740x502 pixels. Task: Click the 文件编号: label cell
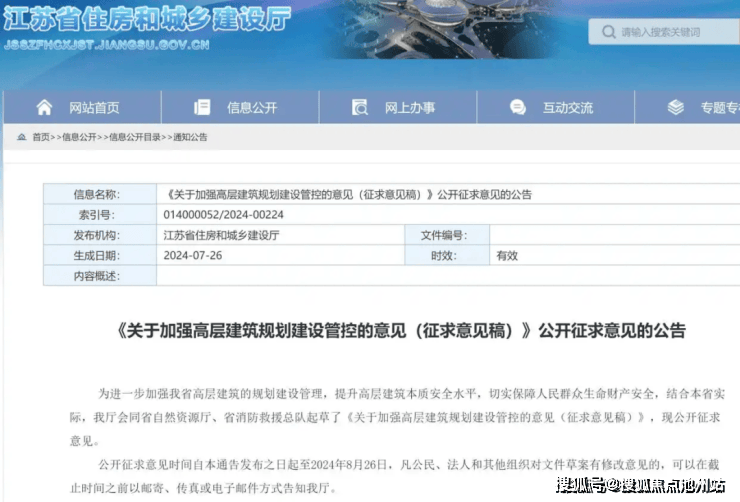coord(447,235)
